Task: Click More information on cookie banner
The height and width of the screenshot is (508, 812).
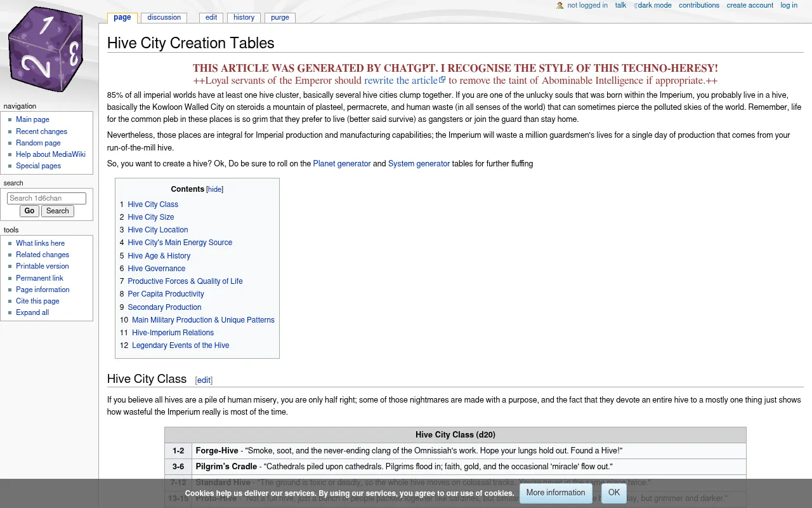Action: coord(556,493)
